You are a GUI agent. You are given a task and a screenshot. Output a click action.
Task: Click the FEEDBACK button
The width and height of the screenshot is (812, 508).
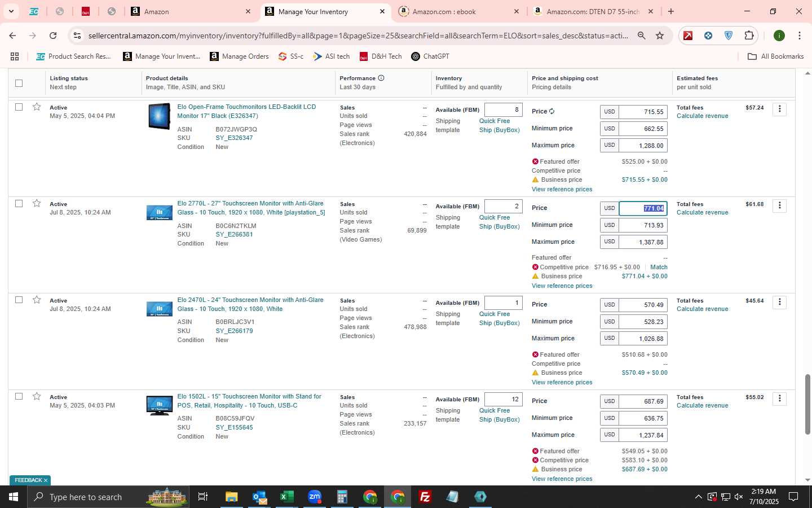click(x=28, y=480)
